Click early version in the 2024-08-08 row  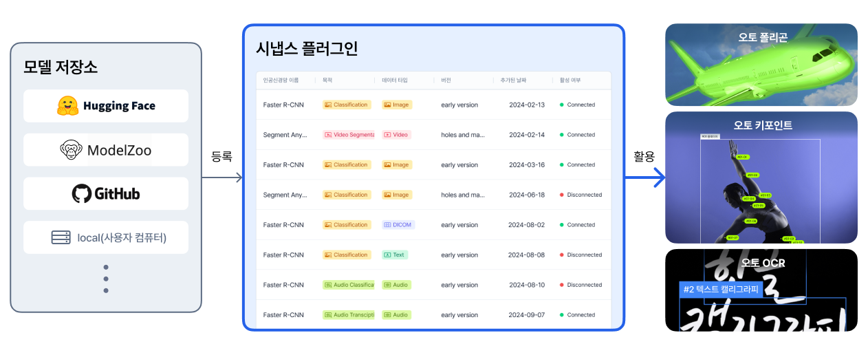(x=459, y=255)
